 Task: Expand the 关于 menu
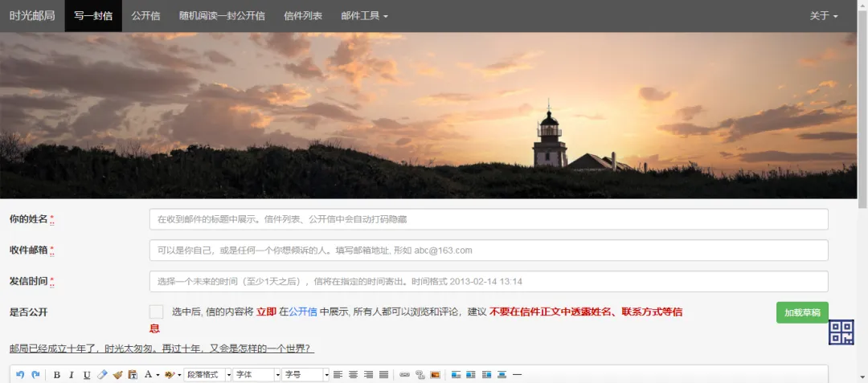(824, 16)
